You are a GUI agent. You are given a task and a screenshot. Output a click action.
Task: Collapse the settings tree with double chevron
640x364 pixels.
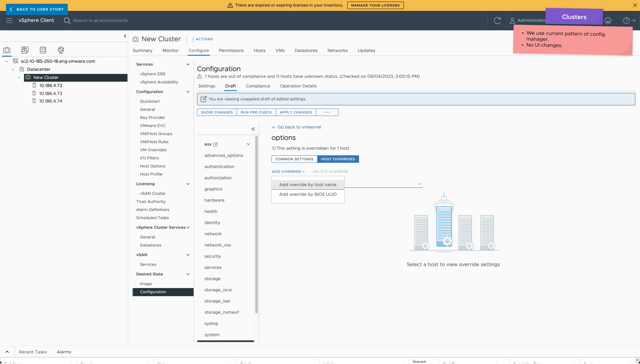[253, 129]
